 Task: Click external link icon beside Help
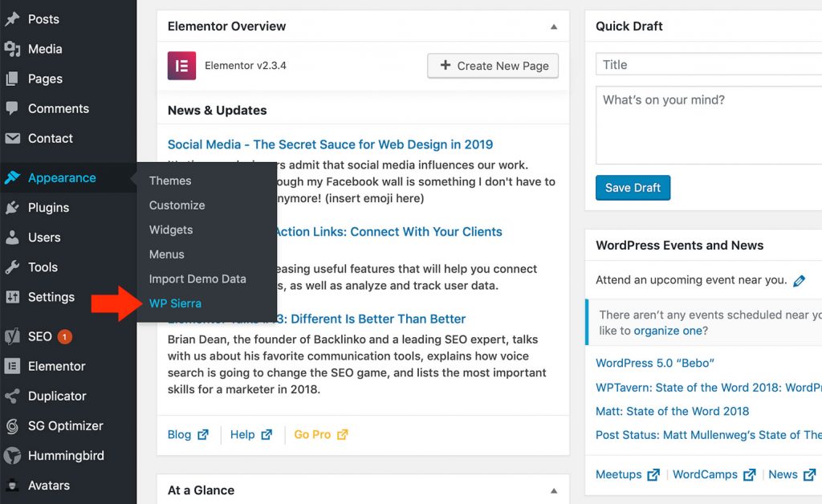tap(267, 435)
